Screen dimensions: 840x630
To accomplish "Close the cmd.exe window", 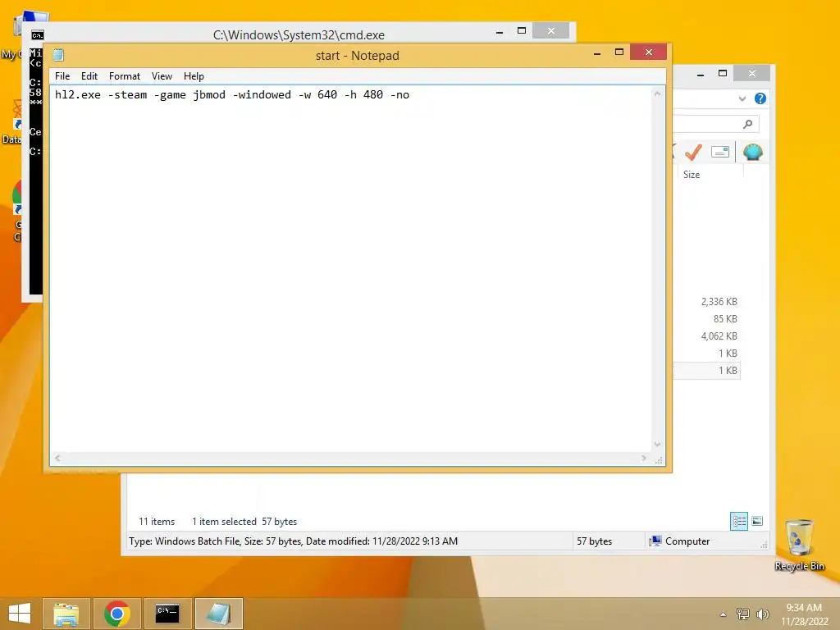I will click(550, 30).
